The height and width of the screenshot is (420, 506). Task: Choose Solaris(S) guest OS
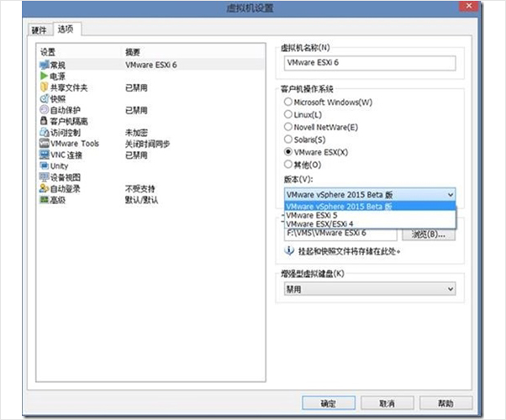click(287, 139)
